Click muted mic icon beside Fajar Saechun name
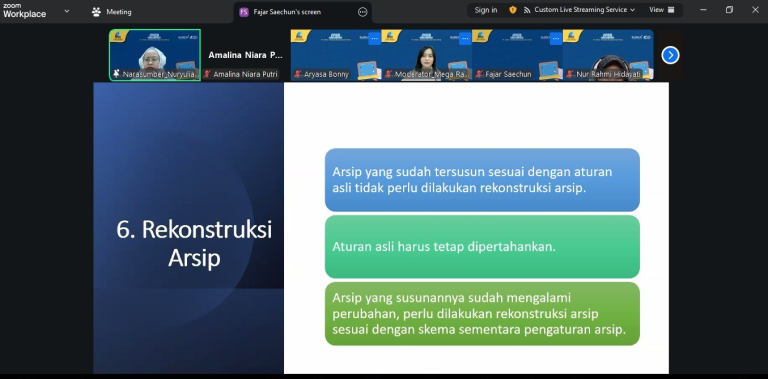This screenshot has height=379, width=768. pyautogui.click(x=479, y=74)
